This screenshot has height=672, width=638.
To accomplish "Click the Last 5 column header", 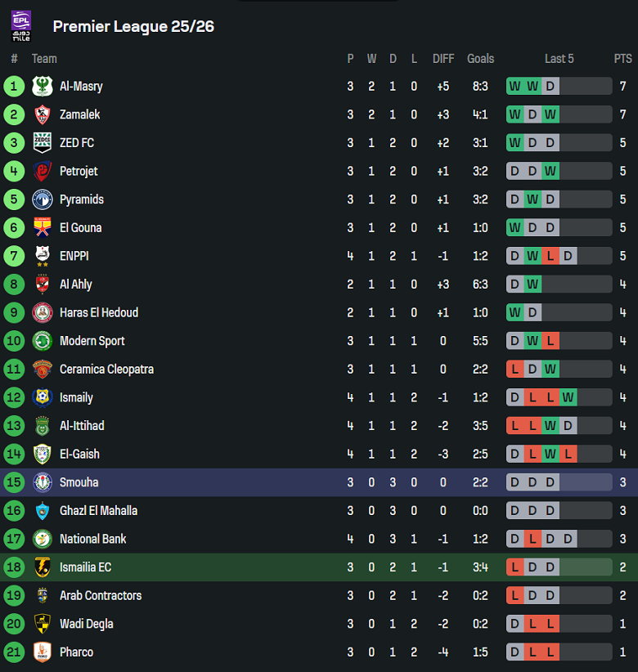I will [559, 59].
